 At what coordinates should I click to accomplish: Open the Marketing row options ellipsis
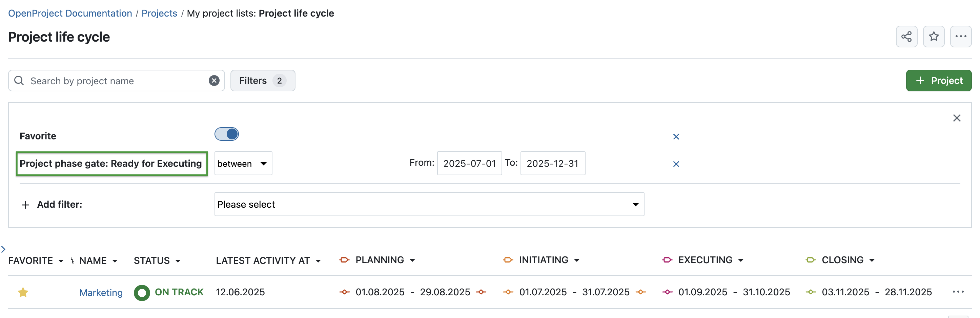coord(958,292)
